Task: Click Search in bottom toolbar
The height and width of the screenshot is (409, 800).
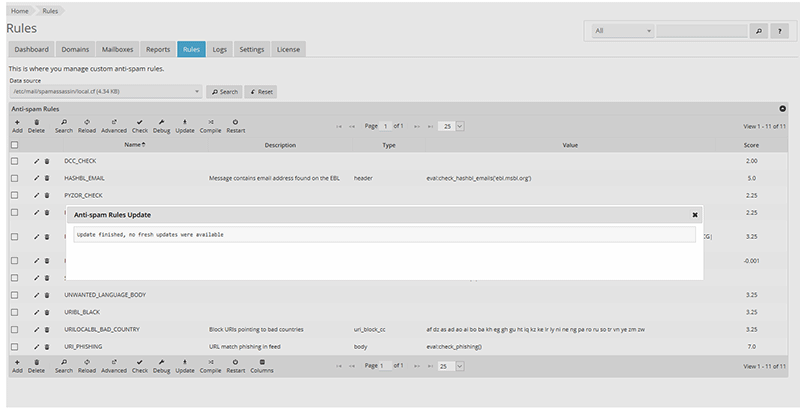Action: tap(64, 366)
